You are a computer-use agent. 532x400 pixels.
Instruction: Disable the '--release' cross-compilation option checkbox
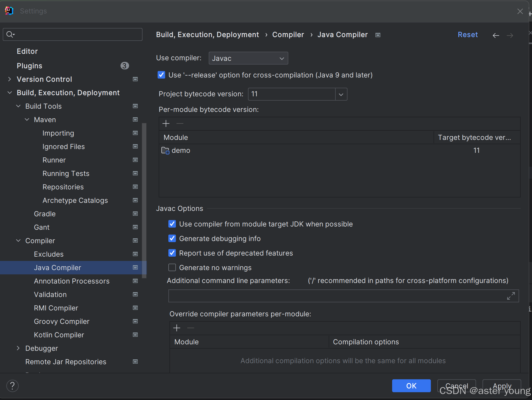(161, 75)
